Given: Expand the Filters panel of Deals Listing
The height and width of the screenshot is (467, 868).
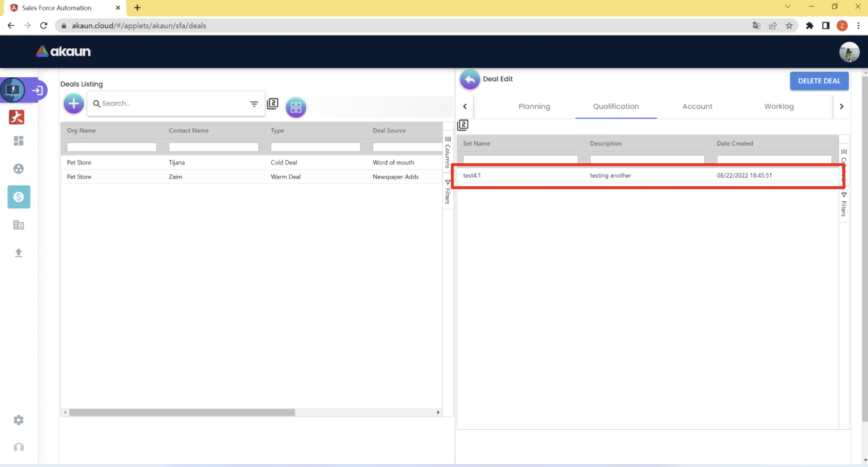Looking at the screenshot, I should 447,192.
